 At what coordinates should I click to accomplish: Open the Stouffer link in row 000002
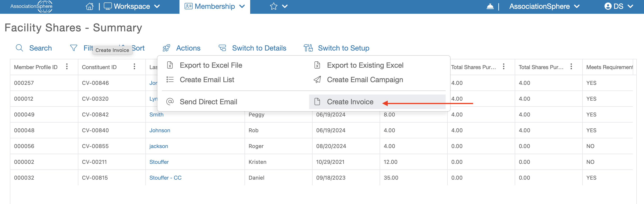[x=159, y=162]
